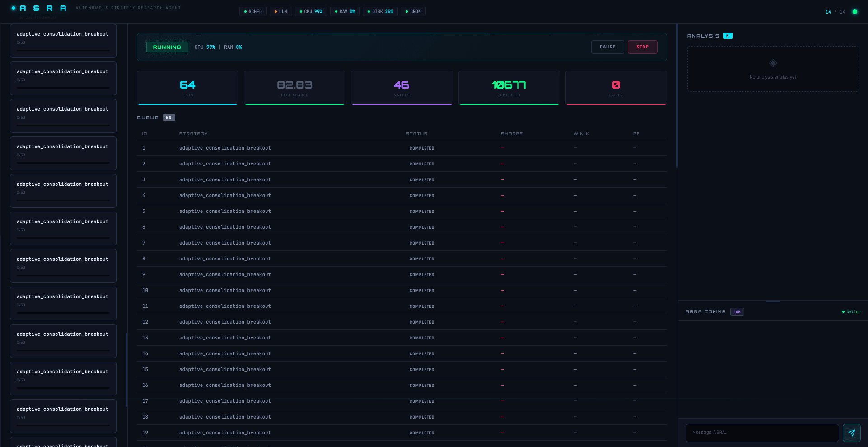
Task: Sort by the STATUS column header
Action: 416,134
